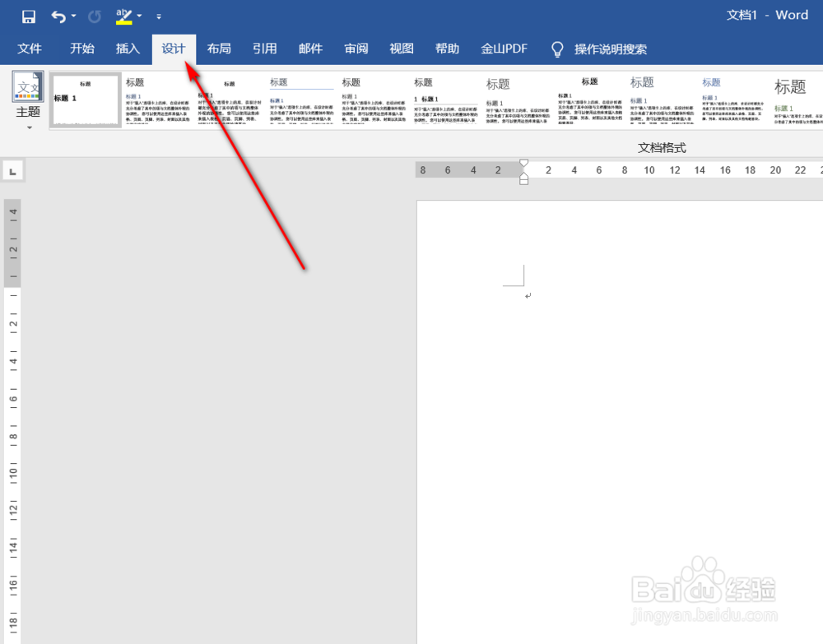This screenshot has width=823, height=644.
Task: Click the 操作说明搜索 search field
Action: [x=611, y=49]
